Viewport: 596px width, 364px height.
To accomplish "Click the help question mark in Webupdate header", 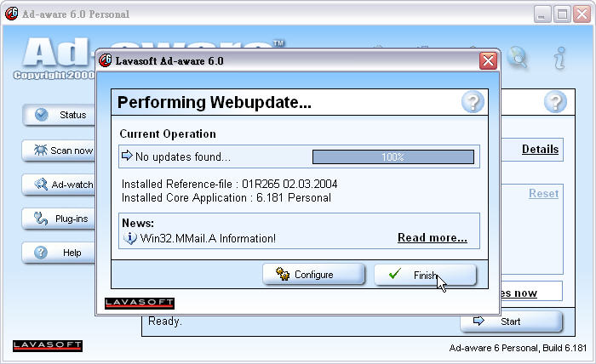I will (x=473, y=102).
